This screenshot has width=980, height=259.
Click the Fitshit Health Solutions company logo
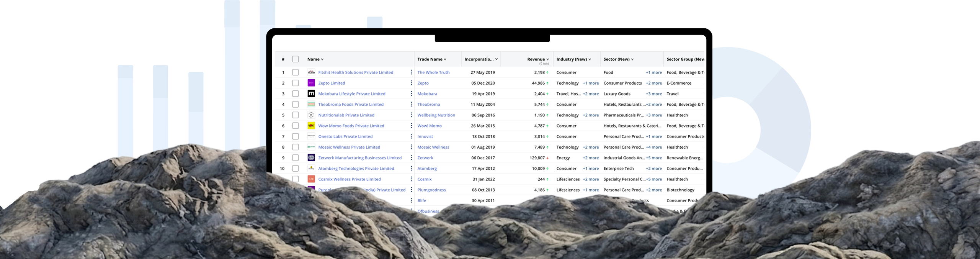[311, 72]
